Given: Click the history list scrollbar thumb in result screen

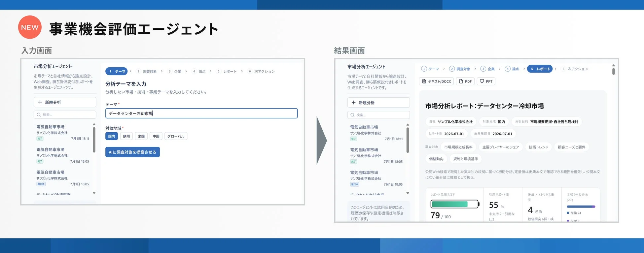Looking at the screenshot, I should coord(408,140).
